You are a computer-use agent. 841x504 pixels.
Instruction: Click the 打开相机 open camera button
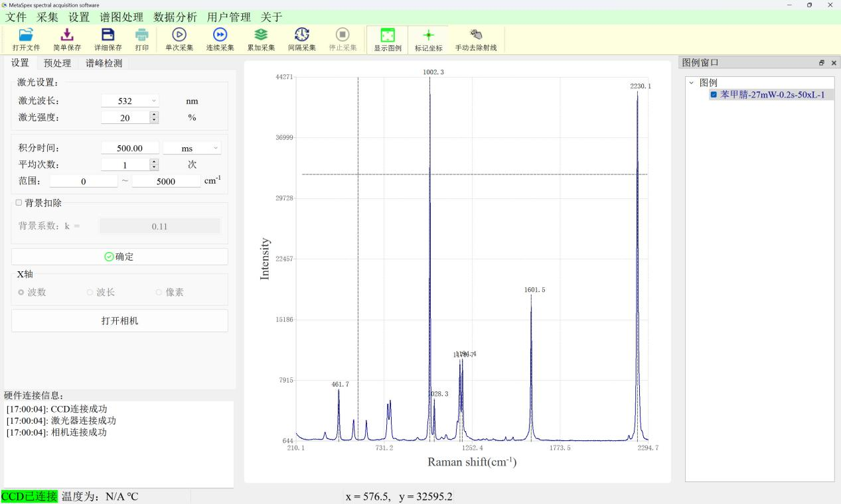[119, 321]
